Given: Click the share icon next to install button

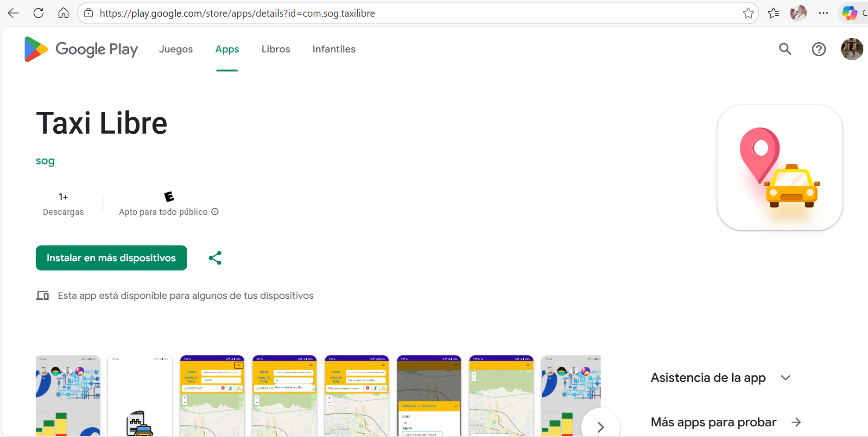Looking at the screenshot, I should [215, 258].
